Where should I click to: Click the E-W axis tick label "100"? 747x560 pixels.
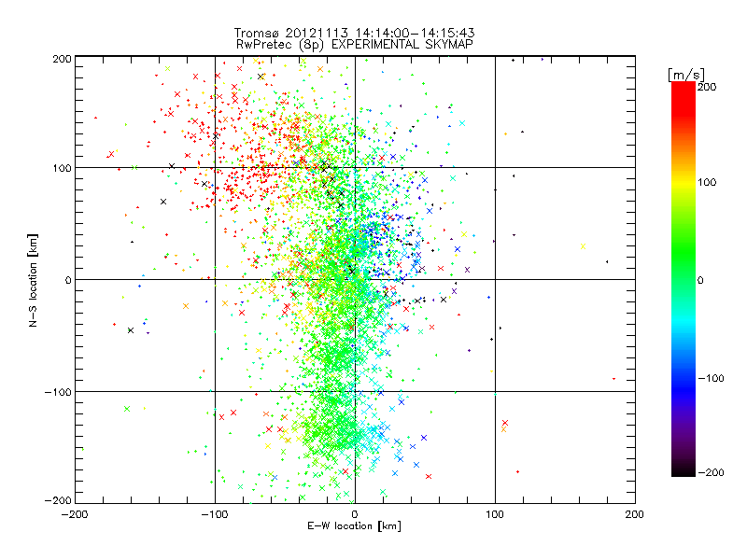pos(495,514)
